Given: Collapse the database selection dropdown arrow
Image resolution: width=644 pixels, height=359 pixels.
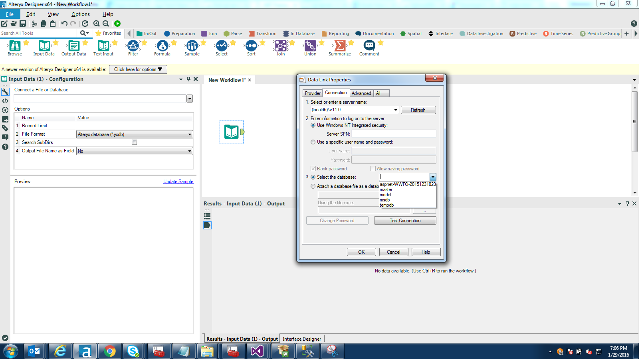Looking at the screenshot, I should 433,177.
